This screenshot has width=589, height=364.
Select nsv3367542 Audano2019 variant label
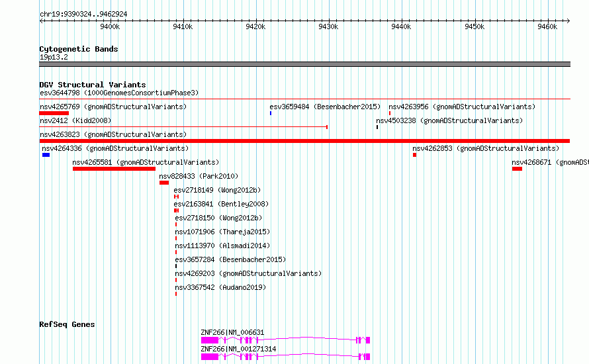click(x=220, y=287)
